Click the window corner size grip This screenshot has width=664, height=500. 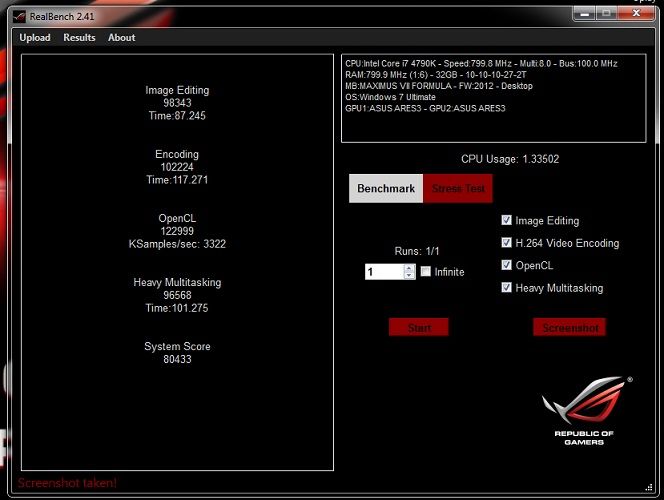click(649, 488)
